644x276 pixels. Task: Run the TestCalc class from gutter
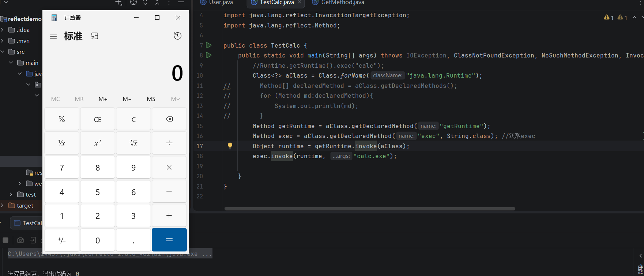pyautogui.click(x=209, y=45)
